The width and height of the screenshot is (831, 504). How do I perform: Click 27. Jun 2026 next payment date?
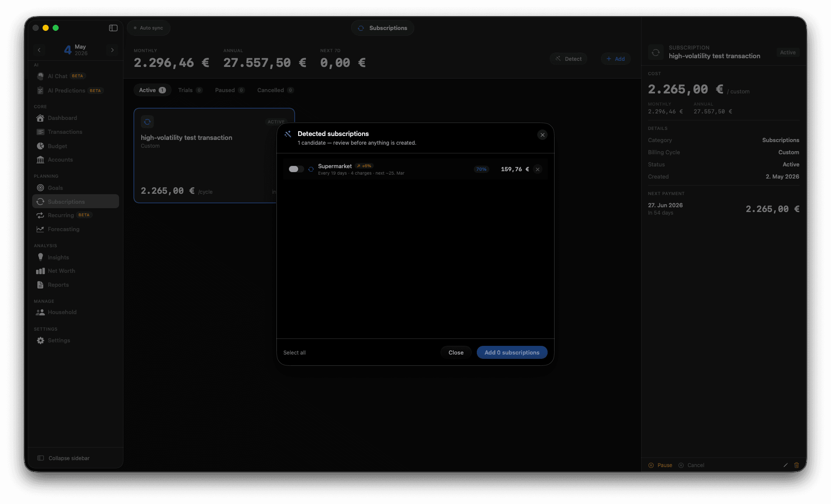pos(665,206)
